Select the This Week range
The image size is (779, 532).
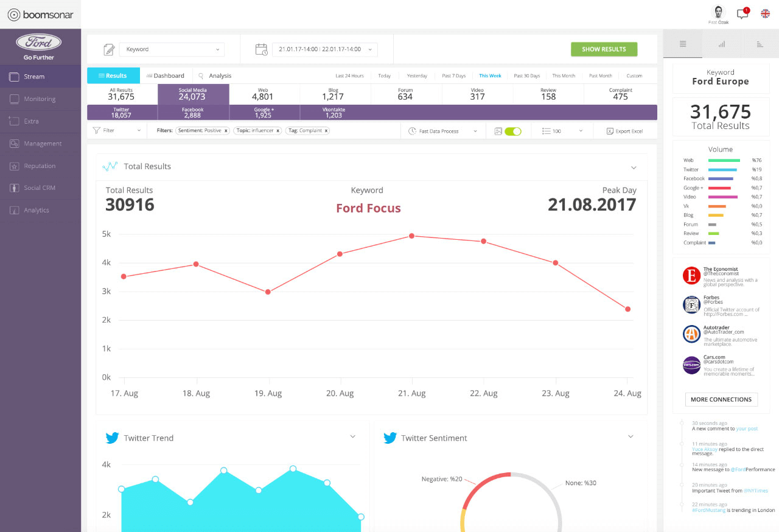(x=490, y=76)
